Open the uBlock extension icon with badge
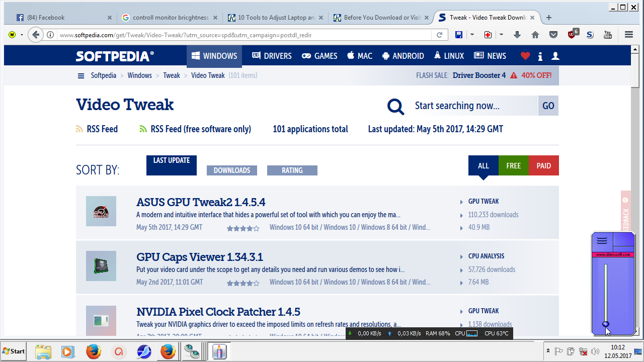 (573, 34)
